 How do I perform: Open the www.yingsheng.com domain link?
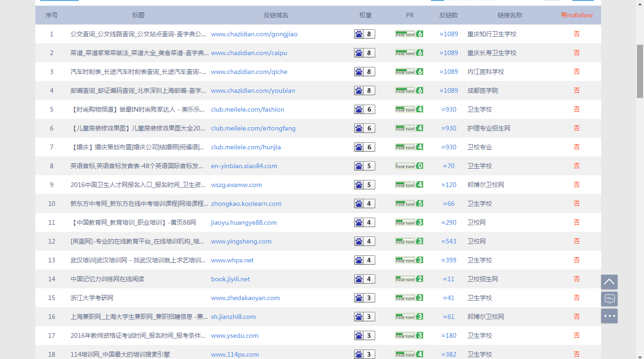(x=241, y=241)
